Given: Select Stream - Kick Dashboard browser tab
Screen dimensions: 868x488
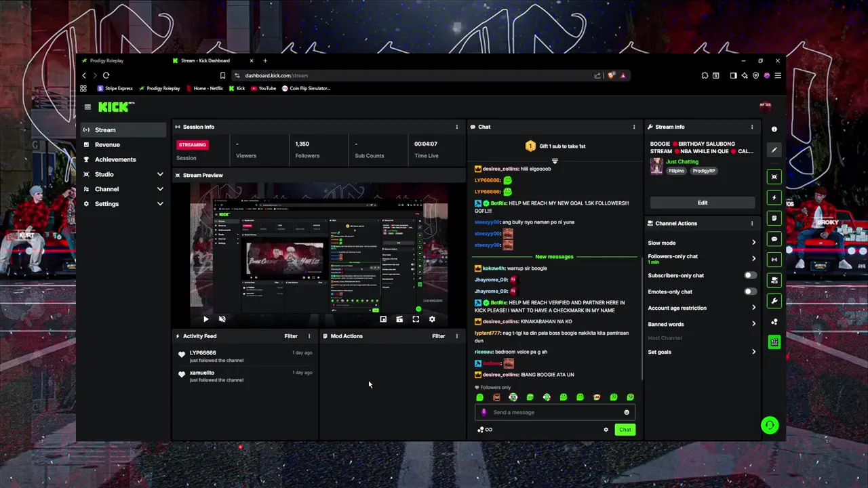Looking at the screenshot, I should point(212,61).
